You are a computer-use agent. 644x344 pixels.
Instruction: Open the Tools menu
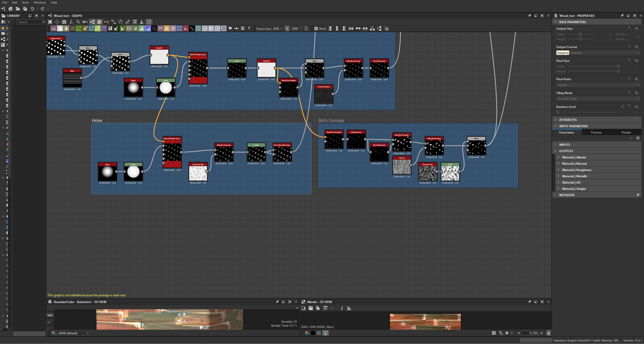point(25,2)
